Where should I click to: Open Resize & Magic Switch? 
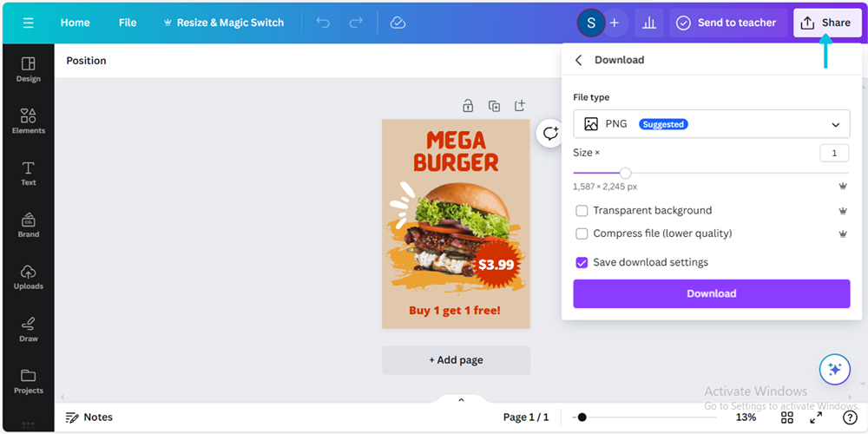(x=224, y=23)
